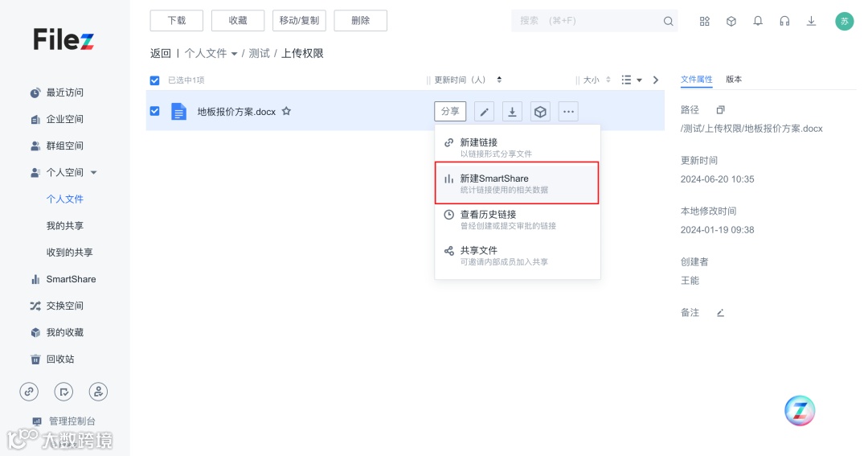Click the Filez logo
The height and width of the screenshot is (456, 868).
coord(63,39)
